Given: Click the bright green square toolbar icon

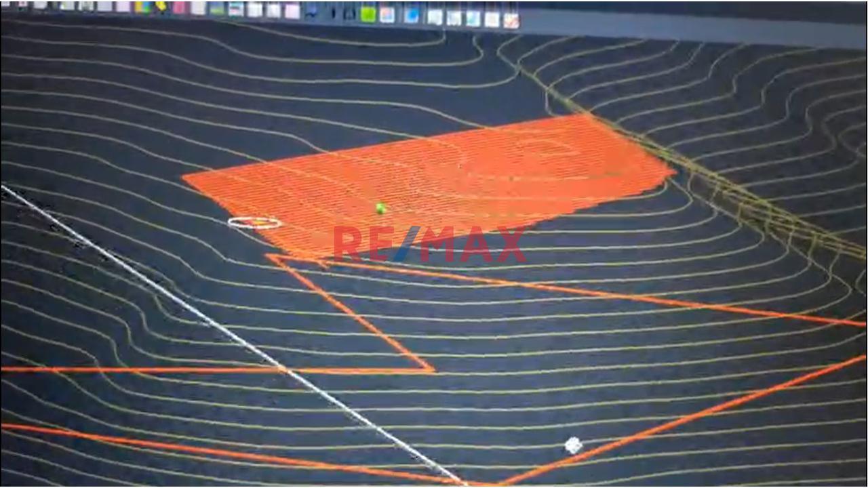Looking at the screenshot, I should tap(368, 14).
